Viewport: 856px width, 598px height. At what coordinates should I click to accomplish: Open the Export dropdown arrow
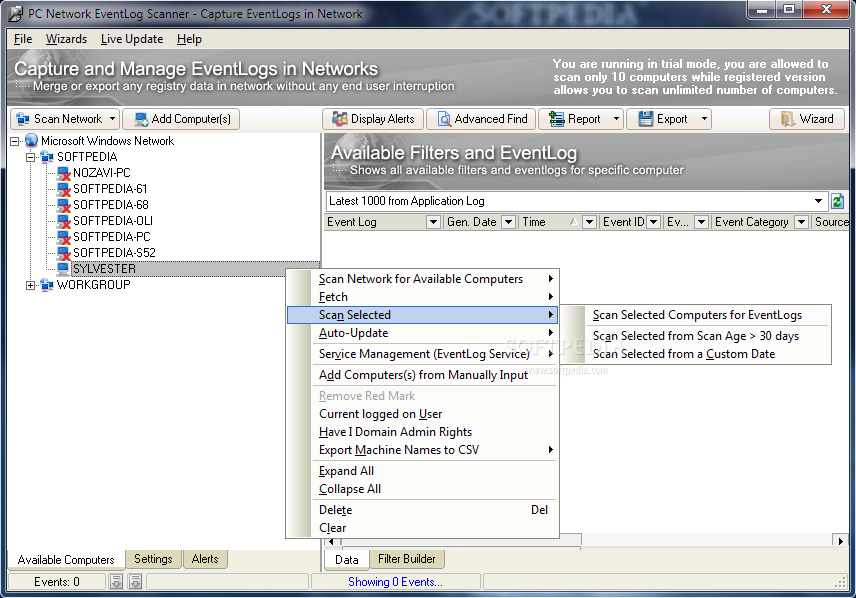pyautogui.click(x=704, y=119)
